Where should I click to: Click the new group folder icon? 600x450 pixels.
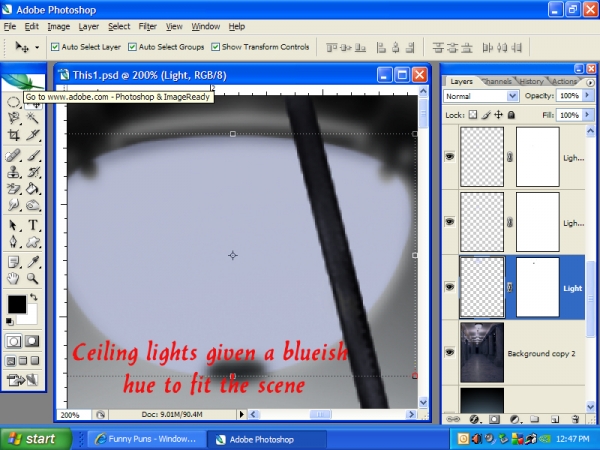(535, 419)
